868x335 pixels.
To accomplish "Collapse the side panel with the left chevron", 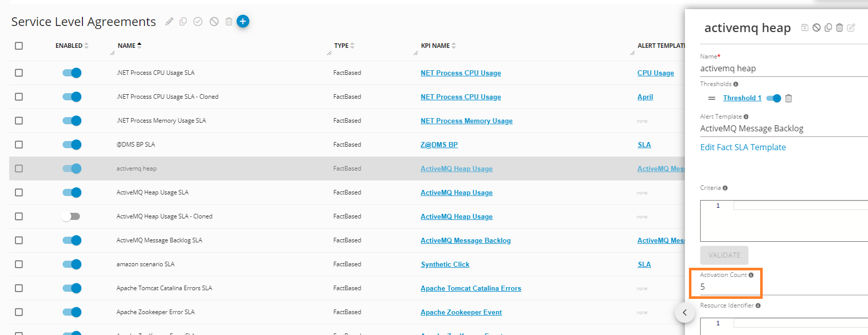I will [684, 313].
